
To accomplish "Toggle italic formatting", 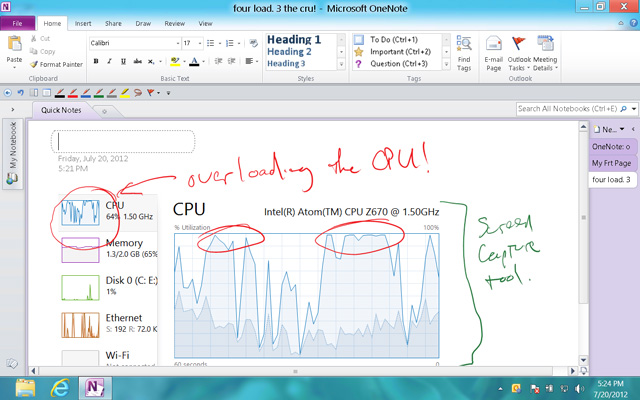I will [x=109, y=61].
